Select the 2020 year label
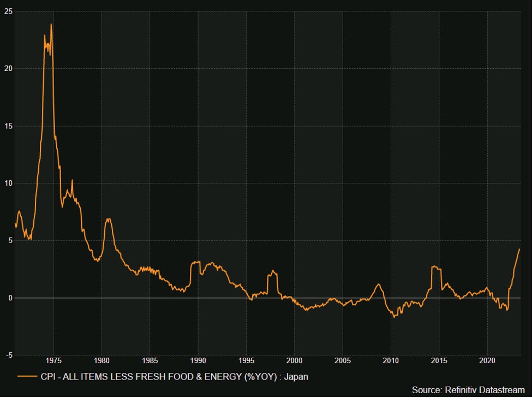Image resolution: width=532 pixels, height=397 pixels. pos(487,360)
